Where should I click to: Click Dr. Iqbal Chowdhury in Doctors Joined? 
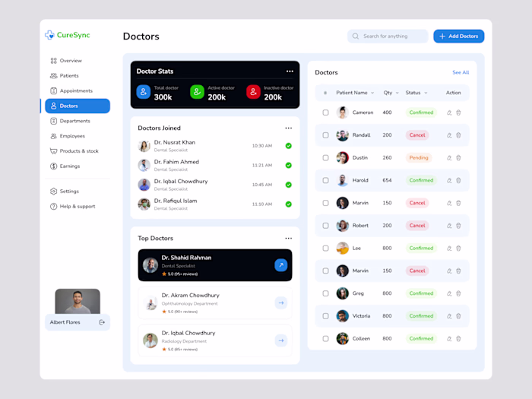[181, 182]
